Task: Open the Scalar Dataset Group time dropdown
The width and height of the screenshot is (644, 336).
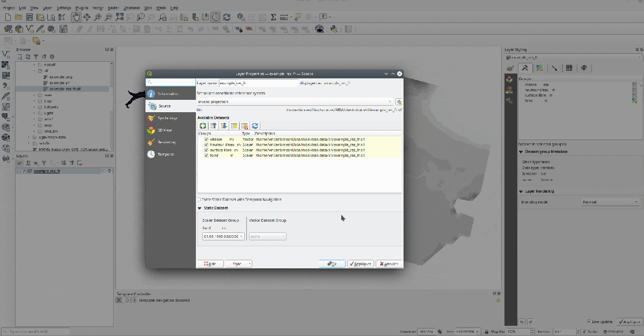Action: click(x=223, y=236)
